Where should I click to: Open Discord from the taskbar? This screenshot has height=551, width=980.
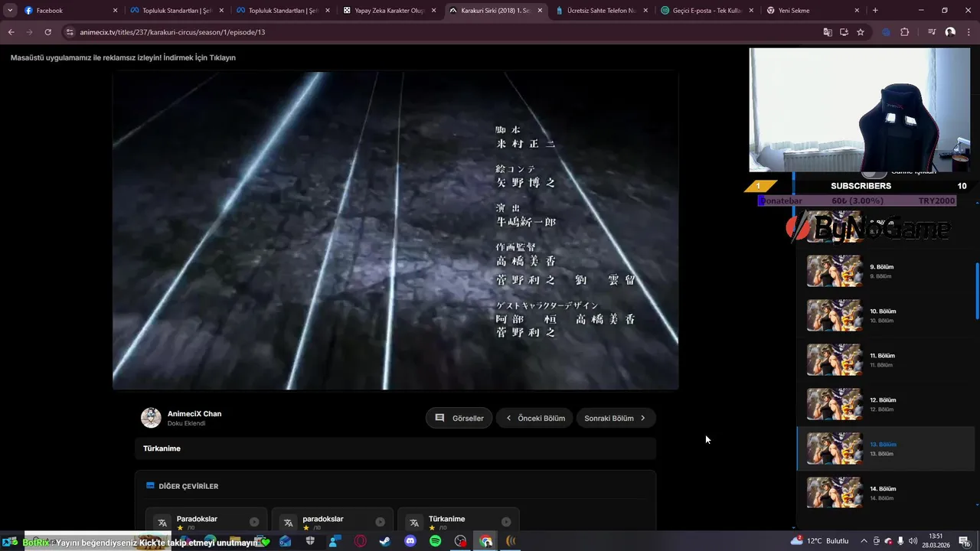(410, 541)
